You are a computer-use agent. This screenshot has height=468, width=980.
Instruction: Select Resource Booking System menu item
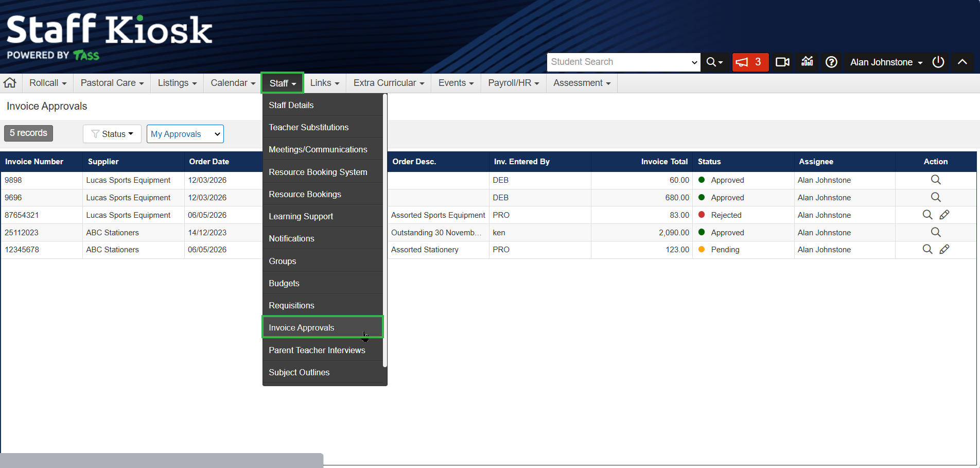point(323,172)
